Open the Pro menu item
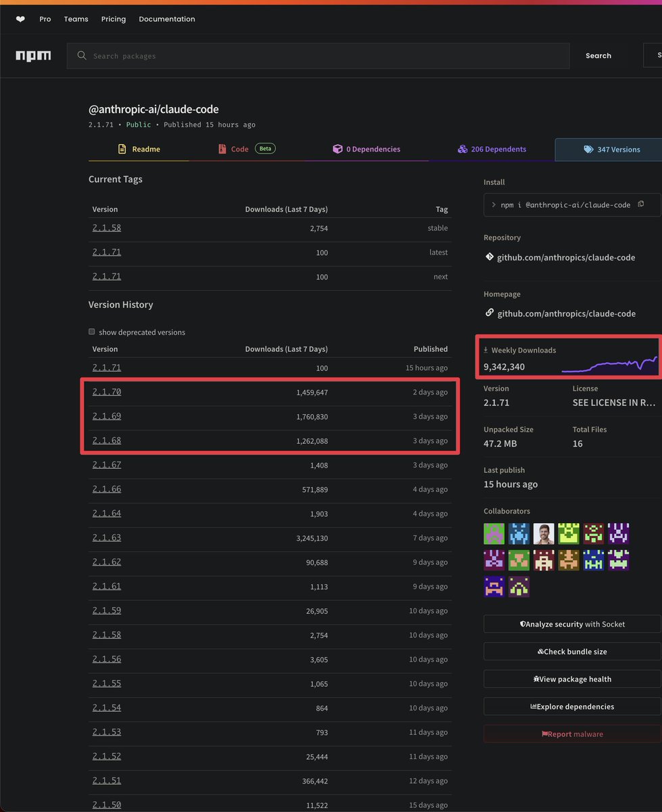The height and width of the screenshot is (812, 662). pyautogui.click(x=45, y=19)
